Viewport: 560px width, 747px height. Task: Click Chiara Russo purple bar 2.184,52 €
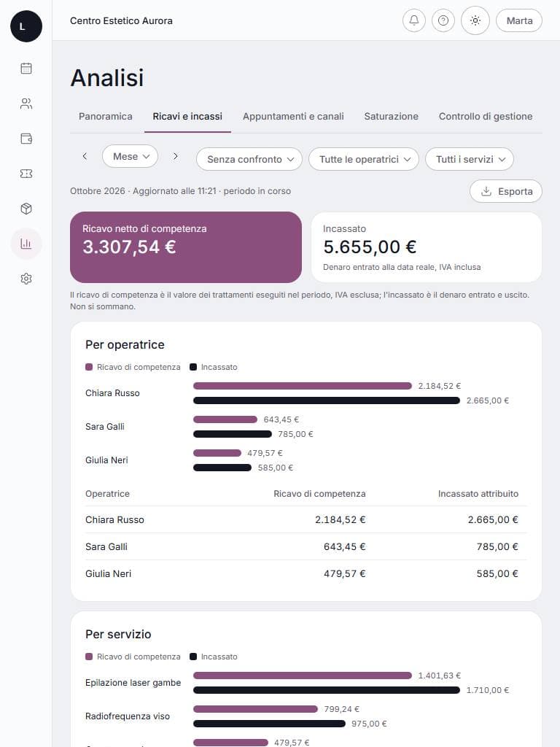point(303,386)
